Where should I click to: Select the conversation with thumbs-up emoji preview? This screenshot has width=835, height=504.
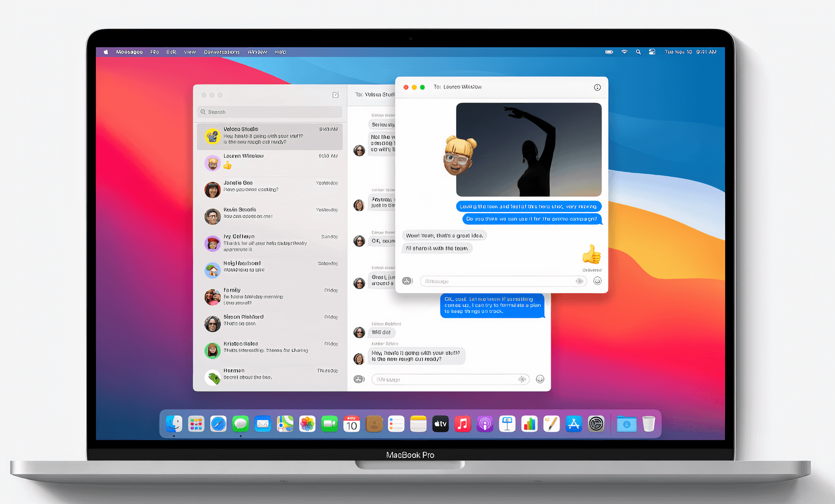click(x=270, y=163)
